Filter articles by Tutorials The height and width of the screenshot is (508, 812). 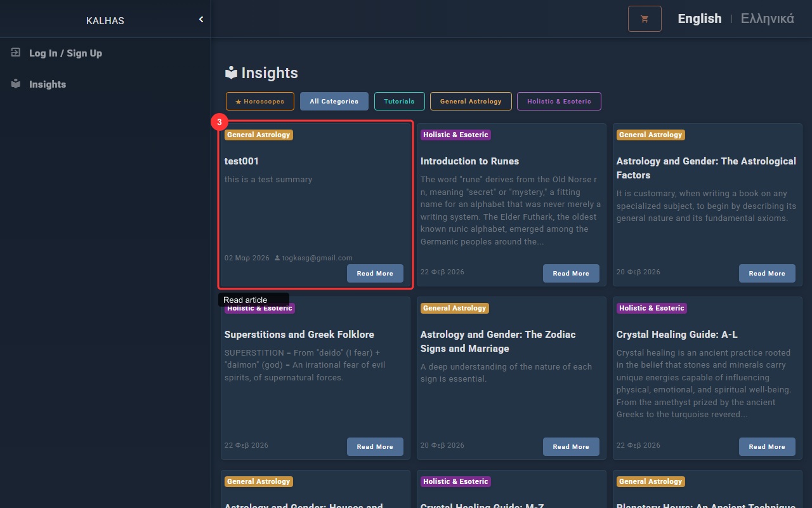coord(399,102)
